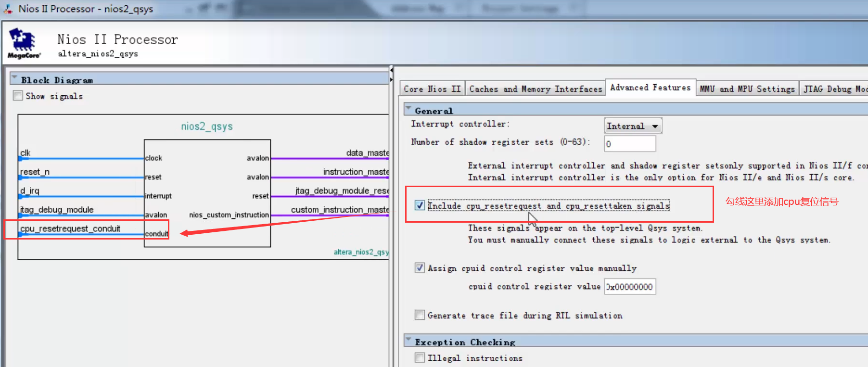Click the panel splitter collapse arrows
The height and width of the screenshot is (367, 868).
point(391,74)
